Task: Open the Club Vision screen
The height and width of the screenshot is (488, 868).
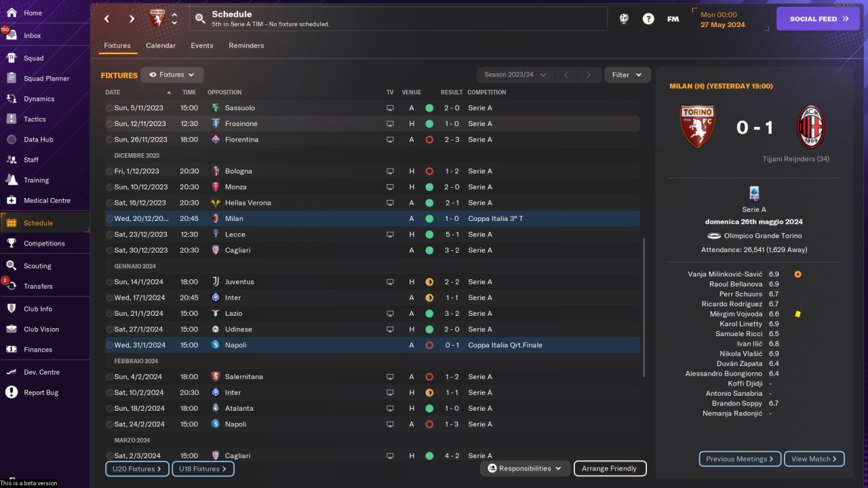Action: (41, 329)
